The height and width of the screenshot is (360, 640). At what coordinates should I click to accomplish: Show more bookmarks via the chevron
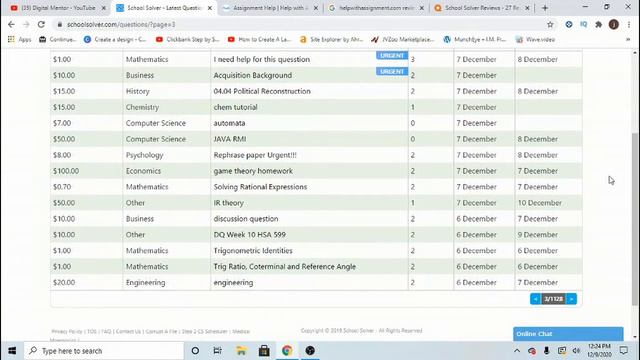628,40
